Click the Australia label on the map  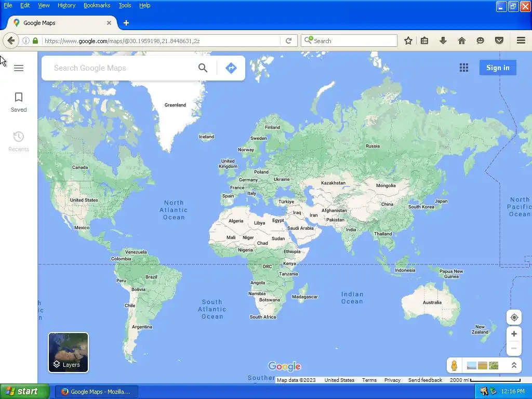coord(432,302)
